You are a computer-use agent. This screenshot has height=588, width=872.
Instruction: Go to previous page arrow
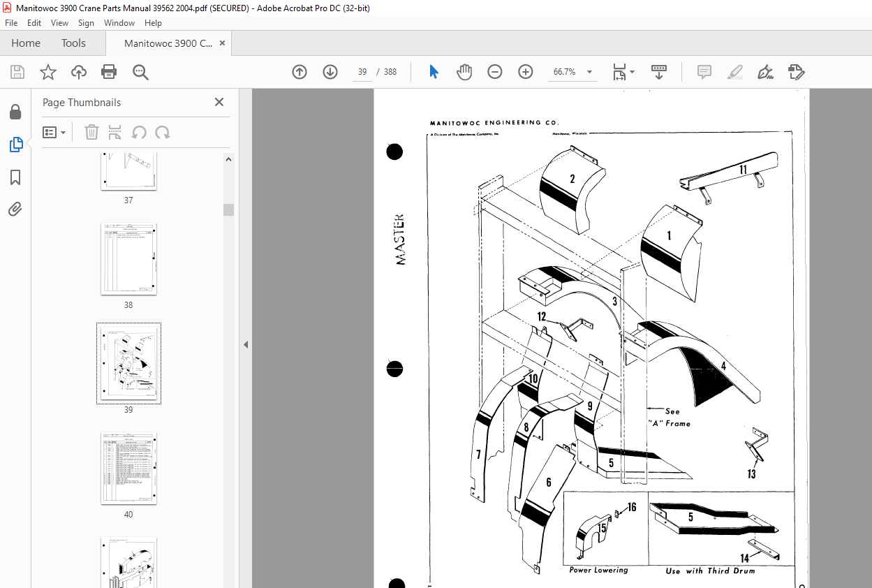[x=300, y=72]
